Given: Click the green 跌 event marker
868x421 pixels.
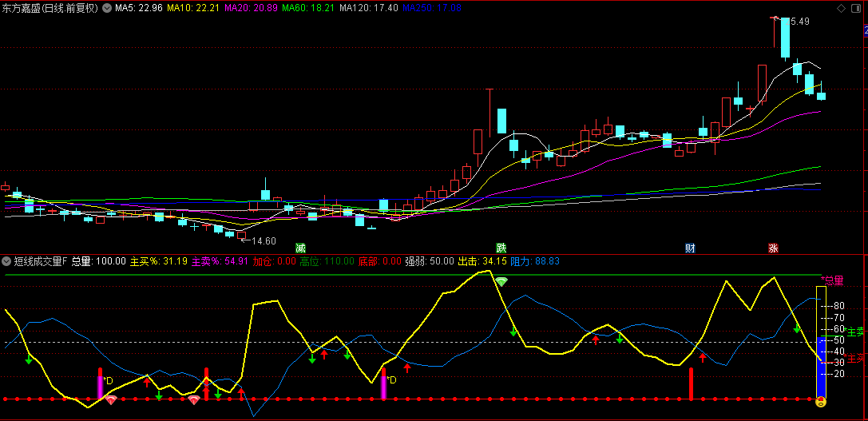Looking at the screenshot, I should [x=501, y=248].
